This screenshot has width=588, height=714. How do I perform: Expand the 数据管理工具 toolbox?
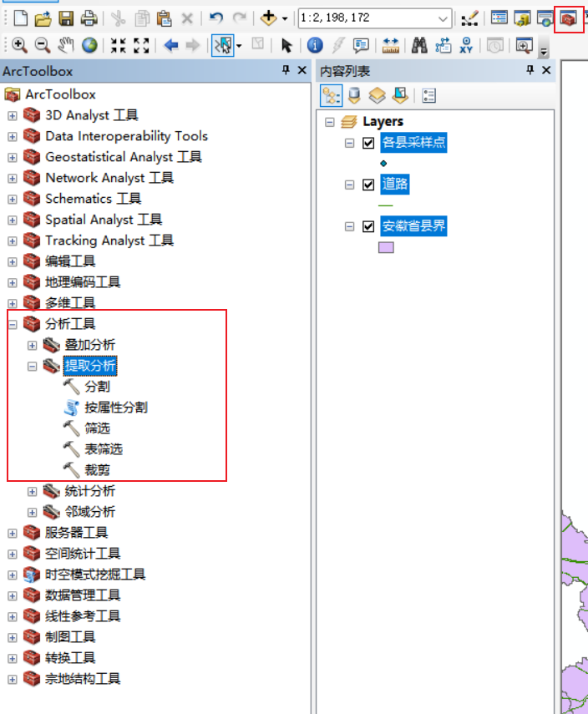click(13, 595)
